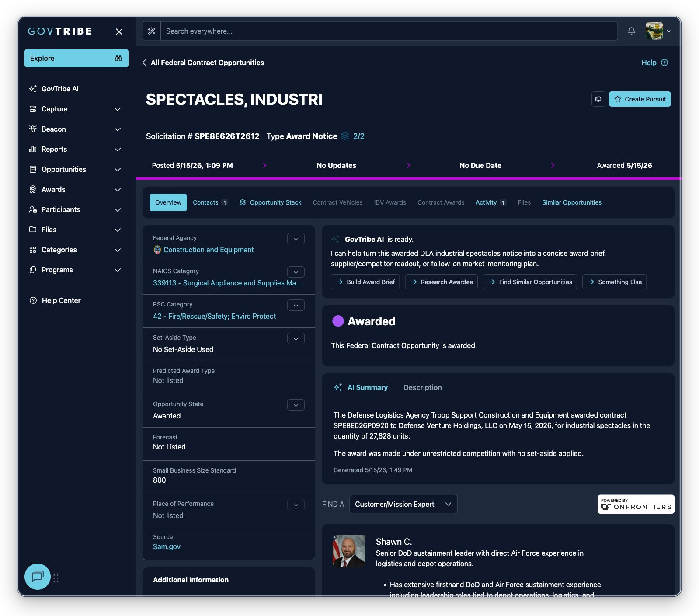Click Shawn C. profile photo
This screenshot has width=699, height=616.
coord(349,551)
